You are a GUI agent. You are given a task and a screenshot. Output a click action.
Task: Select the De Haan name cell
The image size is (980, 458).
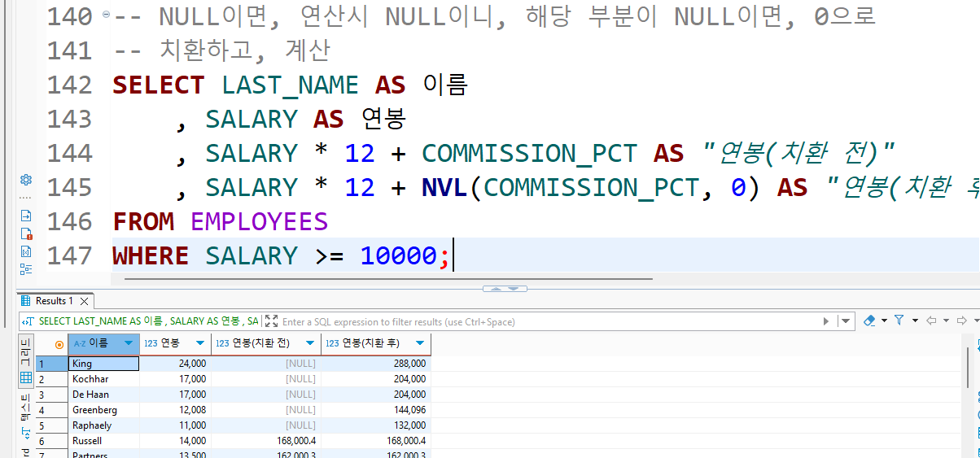[103, 395]
